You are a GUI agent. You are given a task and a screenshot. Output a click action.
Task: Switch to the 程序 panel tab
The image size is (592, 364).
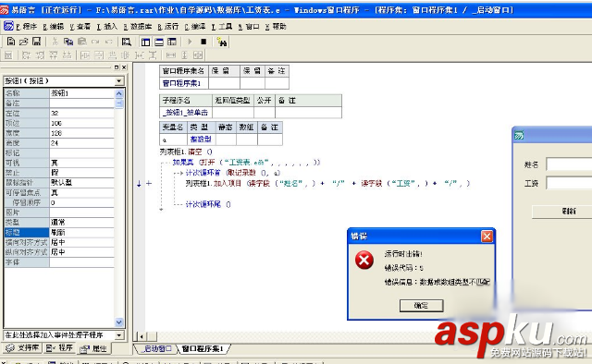click(59, 347)
